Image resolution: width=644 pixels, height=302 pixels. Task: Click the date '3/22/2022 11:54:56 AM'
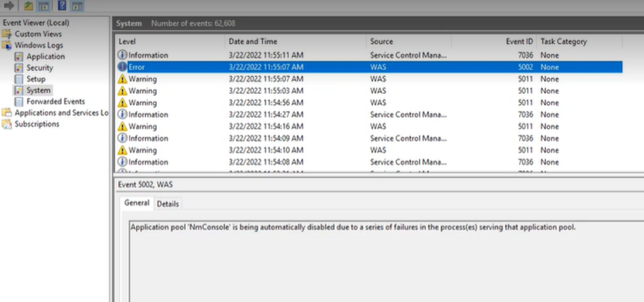[x=266, y=103]
